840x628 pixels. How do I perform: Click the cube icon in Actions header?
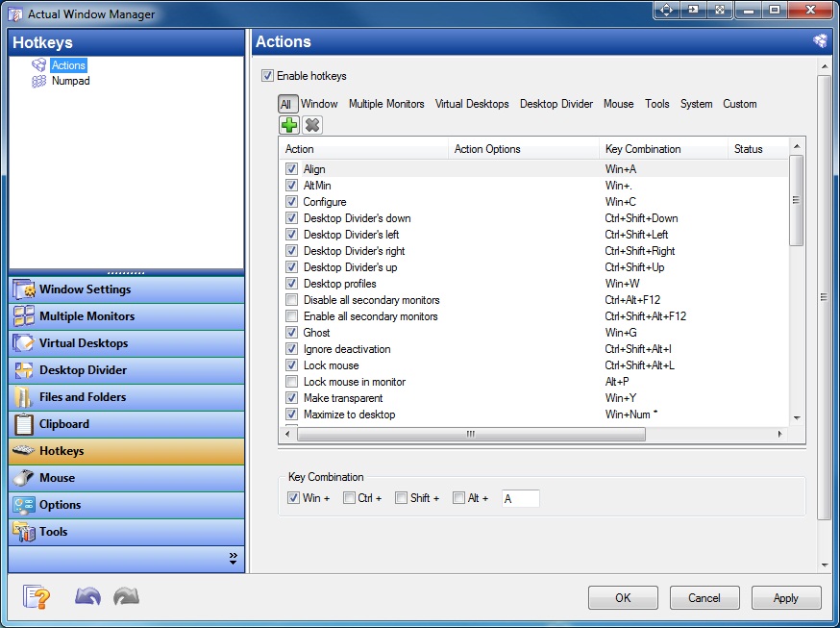coord(820,40)
